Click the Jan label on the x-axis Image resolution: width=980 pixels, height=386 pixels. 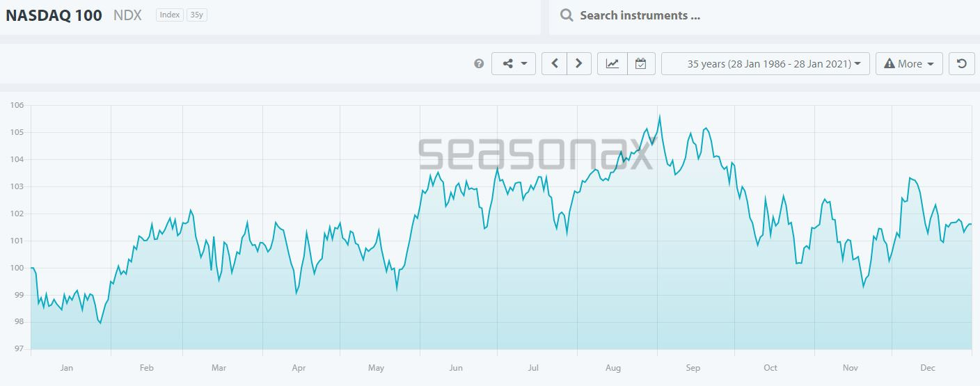67,368
